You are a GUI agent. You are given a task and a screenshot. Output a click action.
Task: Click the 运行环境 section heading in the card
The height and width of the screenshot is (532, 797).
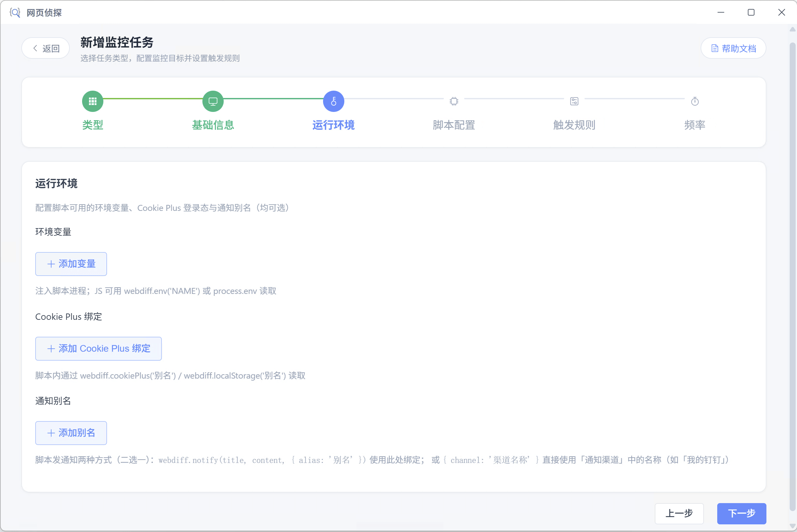tap(57, 184)
